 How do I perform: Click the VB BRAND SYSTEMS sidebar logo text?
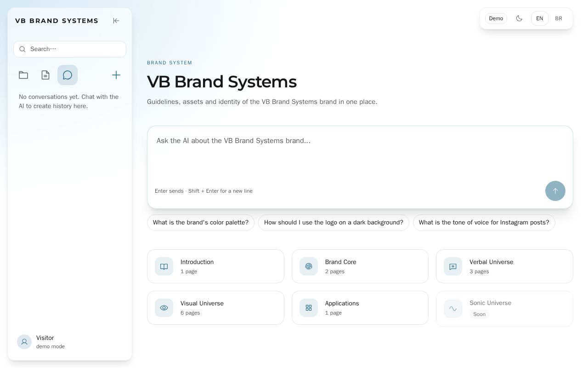(57, 21)
